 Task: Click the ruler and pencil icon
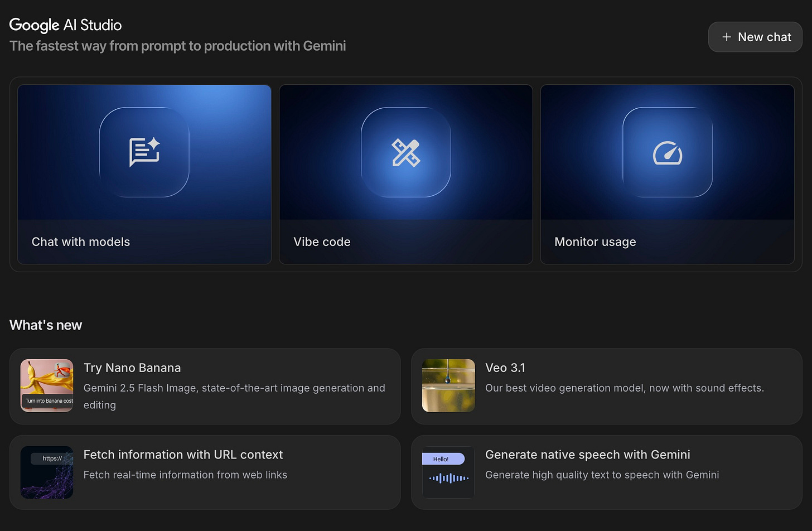[405, 152]
